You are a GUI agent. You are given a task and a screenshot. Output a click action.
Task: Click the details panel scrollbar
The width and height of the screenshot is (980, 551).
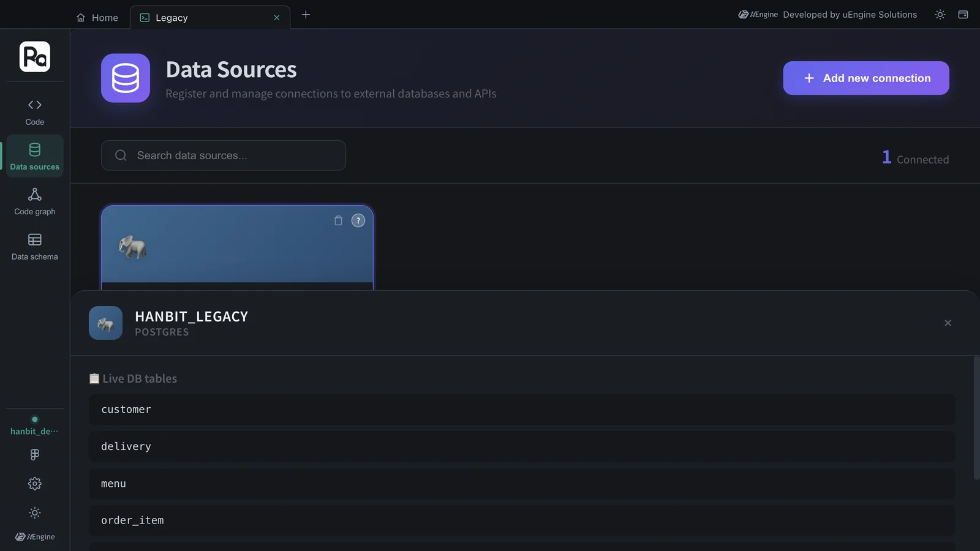coord(976,418)
